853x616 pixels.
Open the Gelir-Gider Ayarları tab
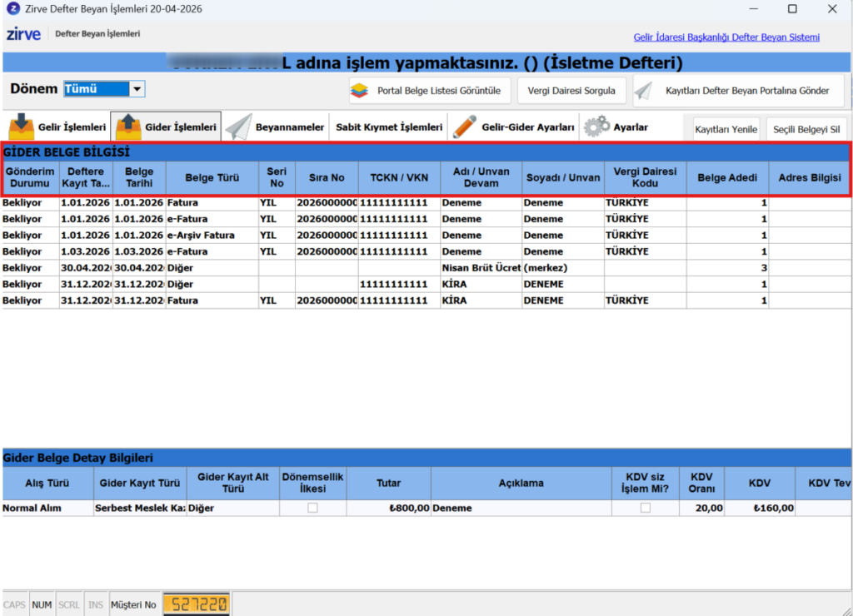(x=513, y=127)
